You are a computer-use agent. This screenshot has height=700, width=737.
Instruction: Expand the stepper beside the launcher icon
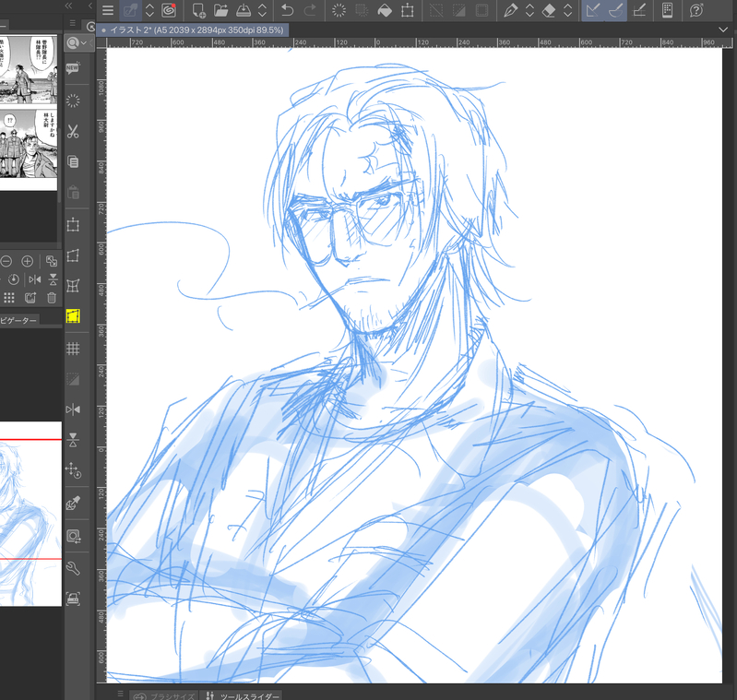click(149, 10)
